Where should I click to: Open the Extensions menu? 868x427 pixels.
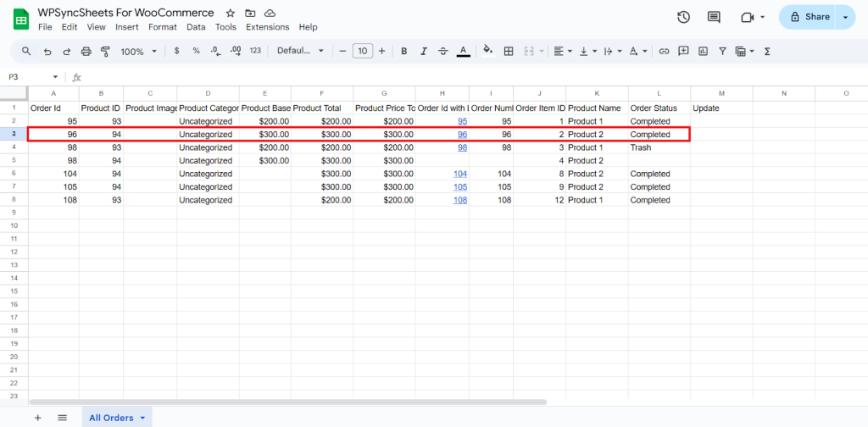(x=267, y=27)
